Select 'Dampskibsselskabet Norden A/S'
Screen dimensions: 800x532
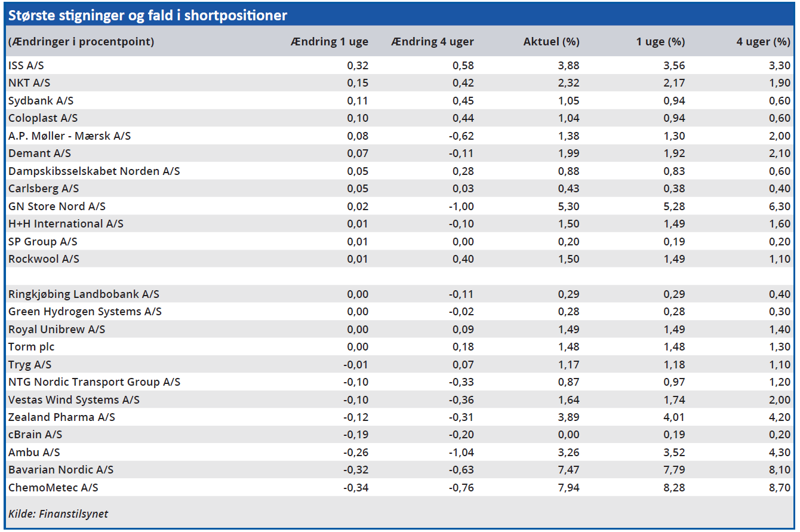(x=94, y=171)
